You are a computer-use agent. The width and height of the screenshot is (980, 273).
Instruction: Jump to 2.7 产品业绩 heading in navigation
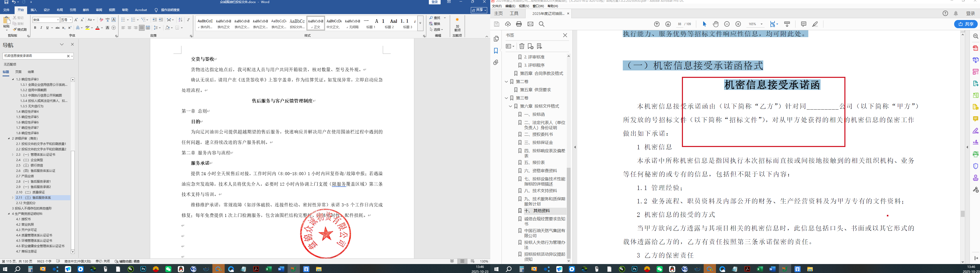point(25,176)
